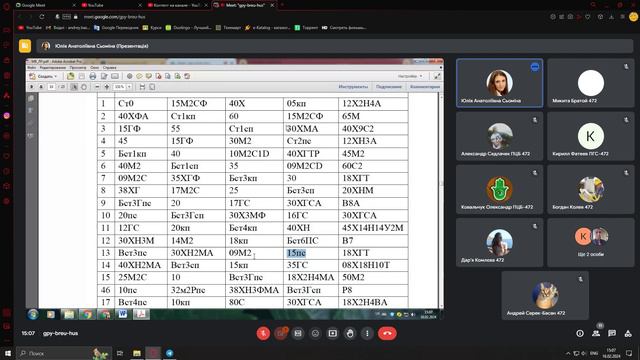Click highlighted table cell 15пс
The image size is (640, 360).
coord(296,253)
